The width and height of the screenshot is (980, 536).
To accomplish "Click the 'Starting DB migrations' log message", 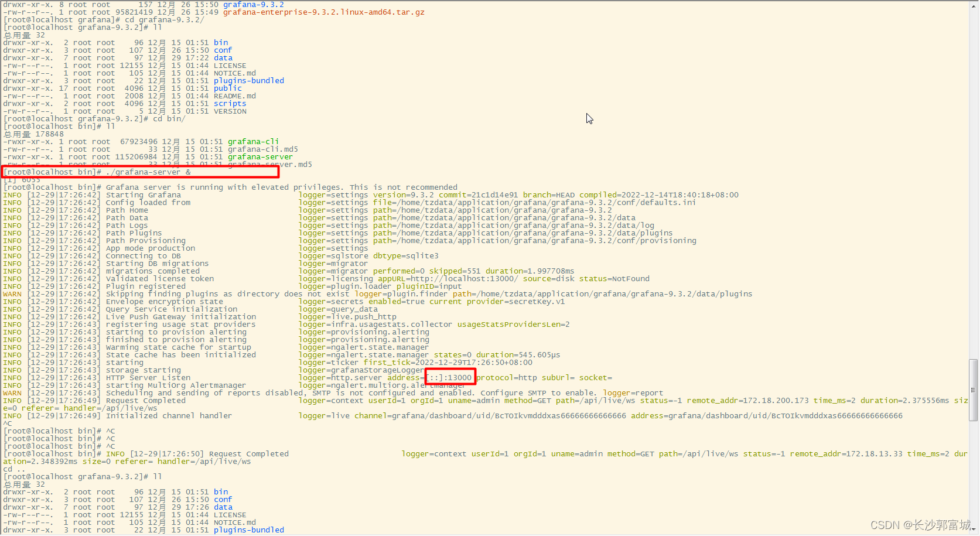I will [158, 264].
